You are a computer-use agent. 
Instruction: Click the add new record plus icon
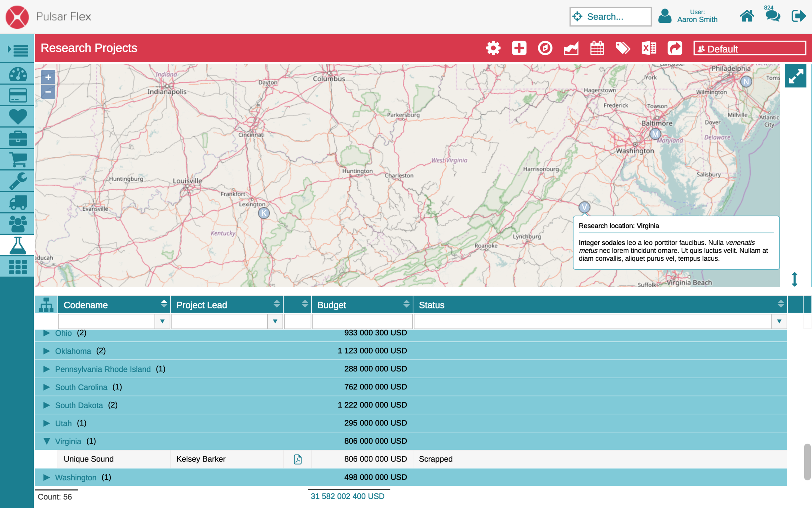tap(519, 48)
